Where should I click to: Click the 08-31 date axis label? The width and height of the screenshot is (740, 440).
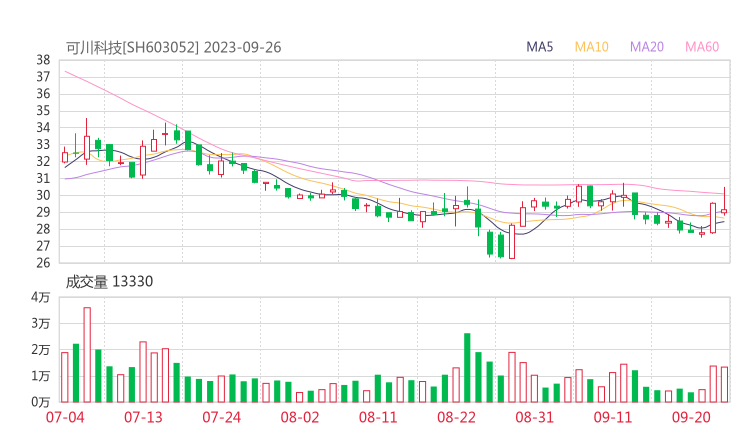click(x=535, y=417)
